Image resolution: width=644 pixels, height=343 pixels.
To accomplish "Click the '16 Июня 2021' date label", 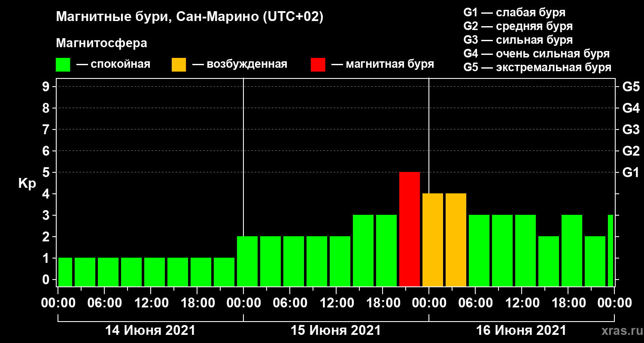I will coord(521,331).
